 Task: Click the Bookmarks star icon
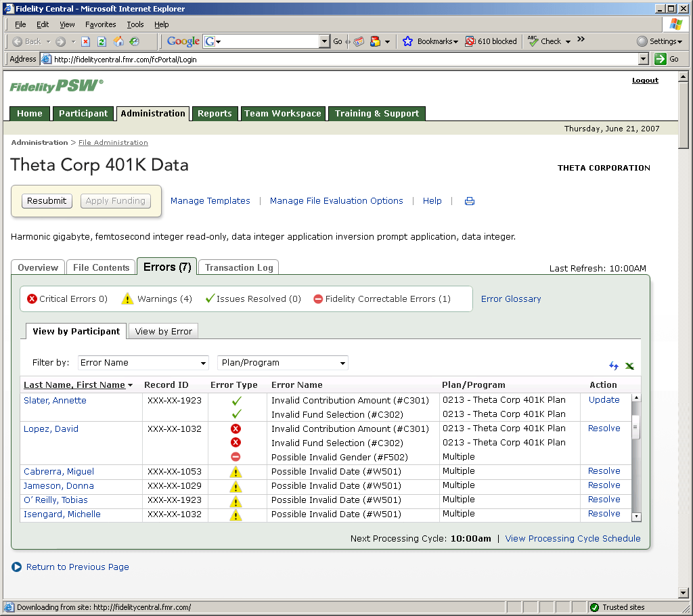coord(407,41)
